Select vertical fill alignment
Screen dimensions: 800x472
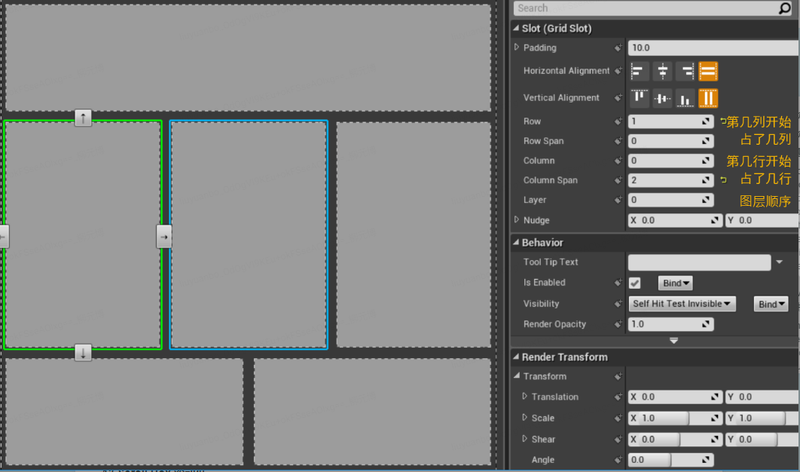pyautogui.click(x=708, y=98)
